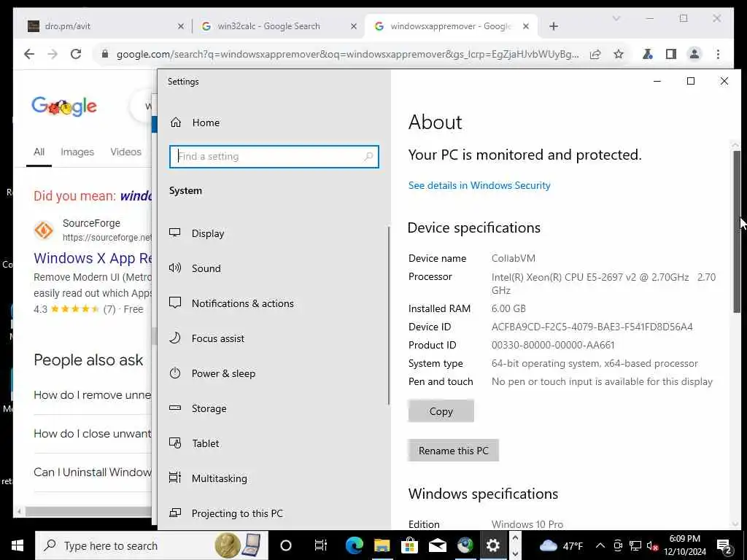Open the weather 47°F widget
Image resolution: width=747 pixels, height=560 pixels.
(x=561, y=545)
